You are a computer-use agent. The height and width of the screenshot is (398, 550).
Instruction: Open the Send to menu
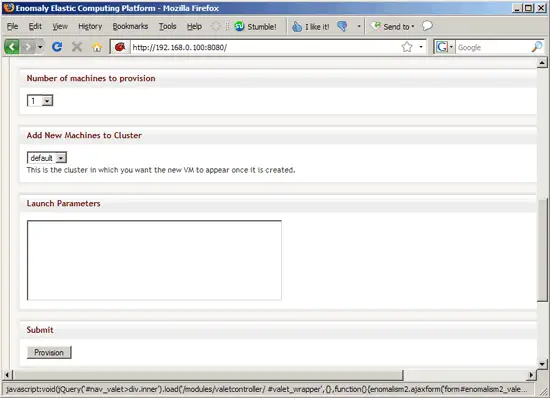click(393, 26)
